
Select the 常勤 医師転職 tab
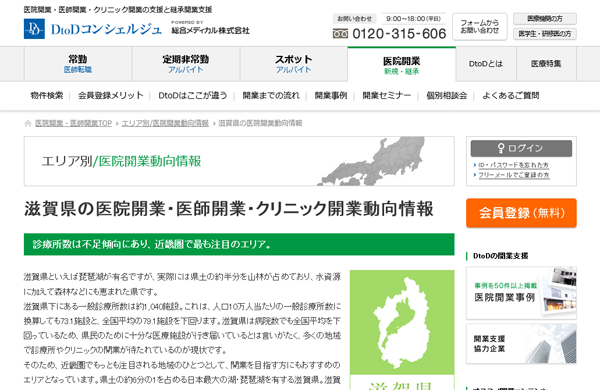[78, 64]
